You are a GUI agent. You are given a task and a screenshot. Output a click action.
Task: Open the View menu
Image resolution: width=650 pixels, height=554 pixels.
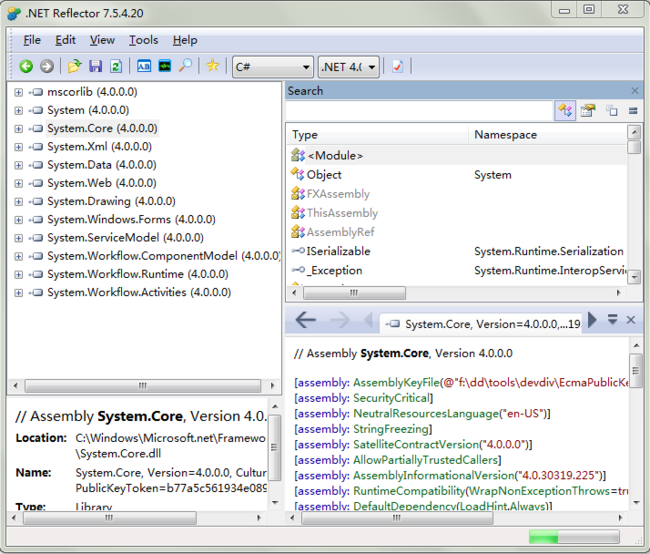click(x=102, y=40)
